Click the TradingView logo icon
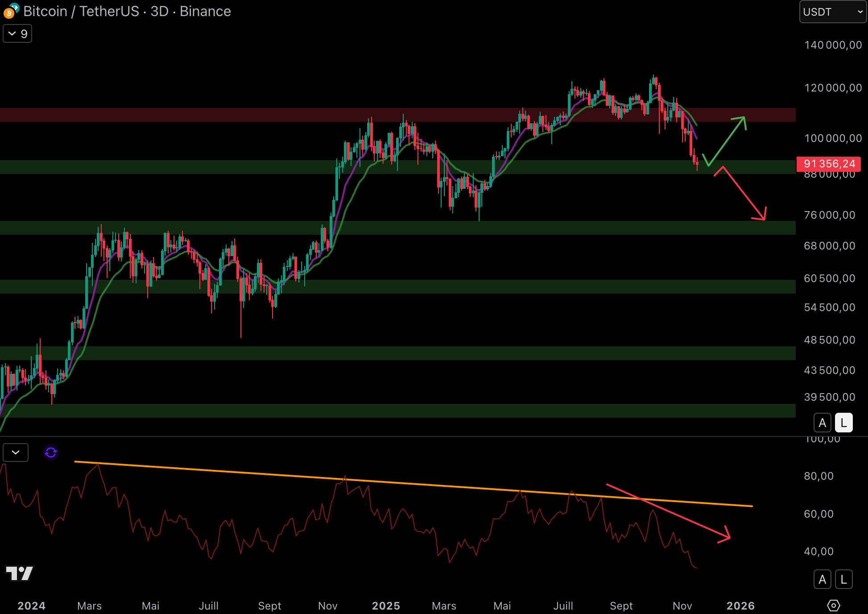Screen dimensions: 868x614 pos(19,573)
